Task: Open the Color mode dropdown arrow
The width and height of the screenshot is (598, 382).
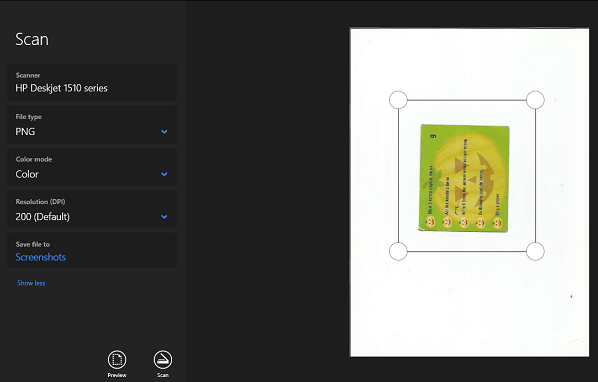Action: (x=164, y=174)
